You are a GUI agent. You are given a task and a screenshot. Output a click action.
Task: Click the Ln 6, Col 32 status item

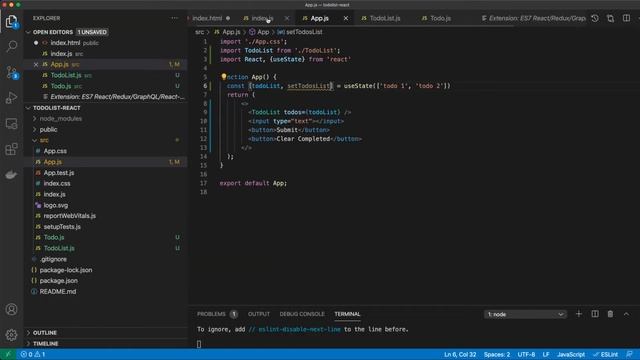click(460, 354)
